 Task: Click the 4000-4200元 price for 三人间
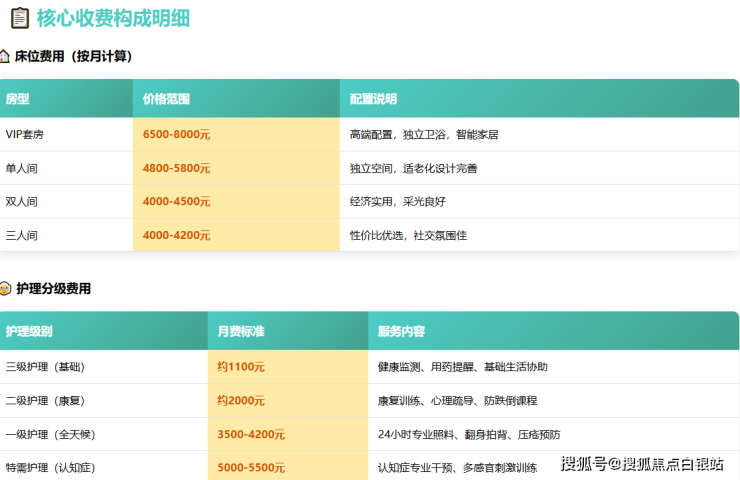(177, 235)
